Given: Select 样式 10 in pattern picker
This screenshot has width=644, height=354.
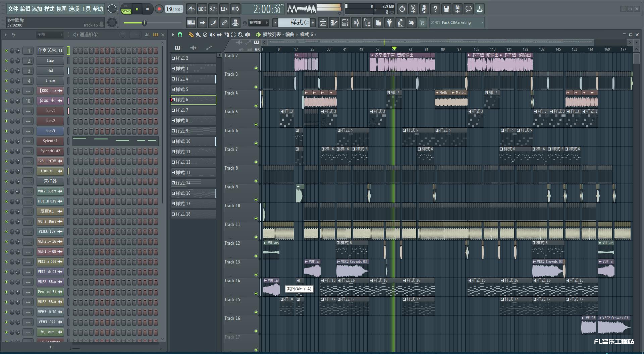Looking at the screenshot, I should [x=194, y=141].
